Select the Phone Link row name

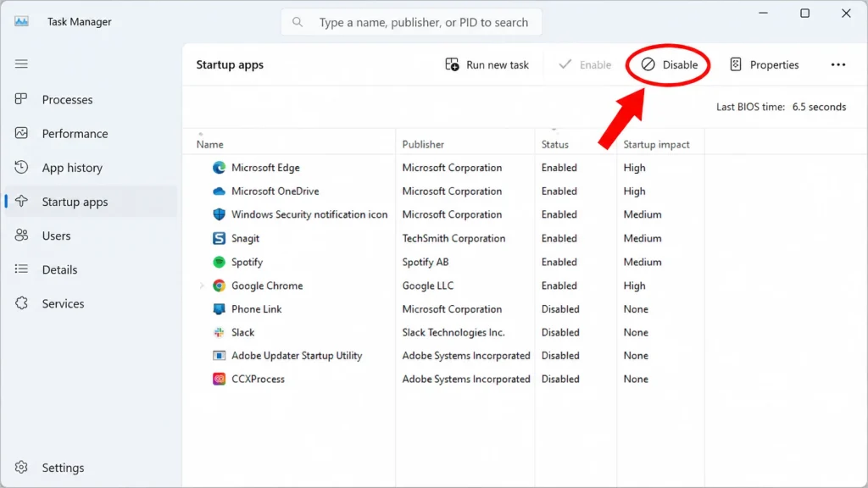click(x=256, y=308)
